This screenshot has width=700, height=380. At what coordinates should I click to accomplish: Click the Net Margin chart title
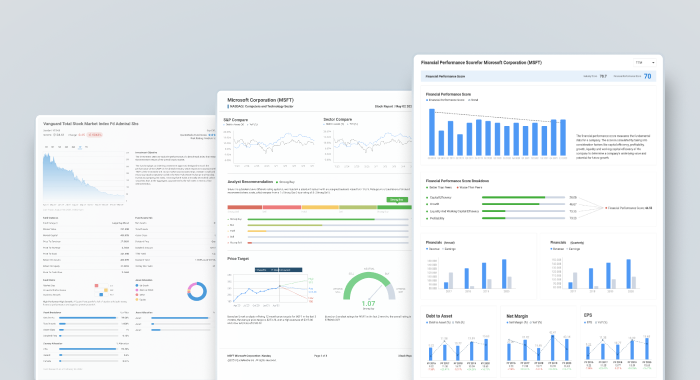[x=517, y=316]
